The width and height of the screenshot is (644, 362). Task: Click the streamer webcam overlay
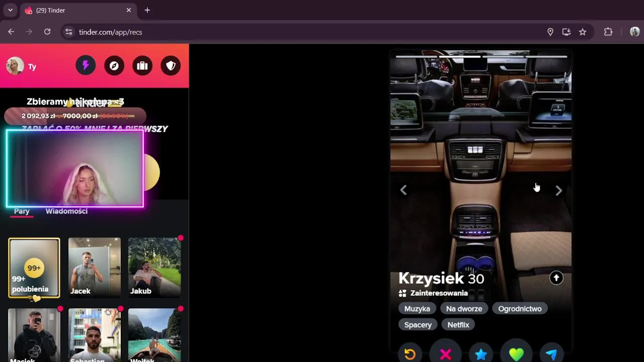pyautogui.click(x=75, y=169)
